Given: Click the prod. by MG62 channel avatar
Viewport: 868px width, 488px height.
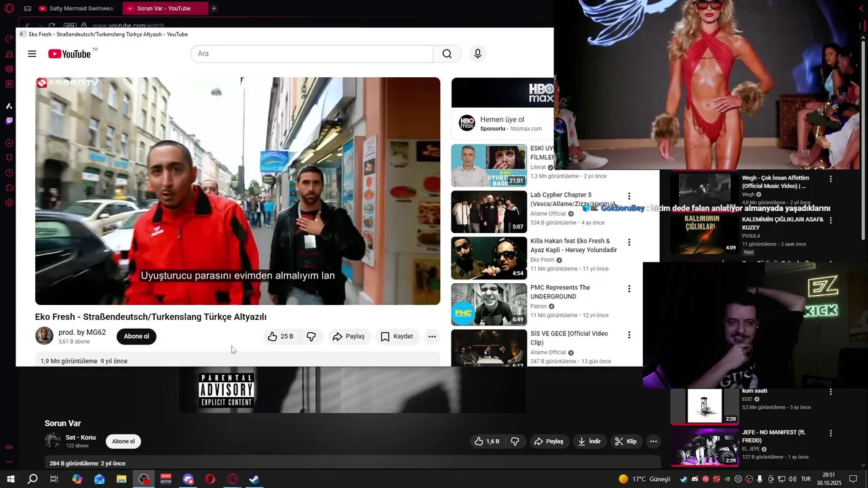Looking at the screenshot, I should point(44,336).
